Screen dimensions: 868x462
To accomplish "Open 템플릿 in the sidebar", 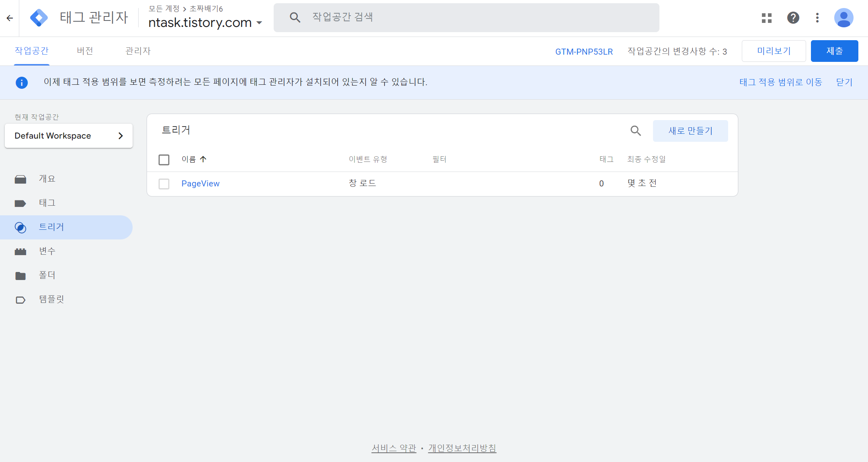I will point(51,299).
